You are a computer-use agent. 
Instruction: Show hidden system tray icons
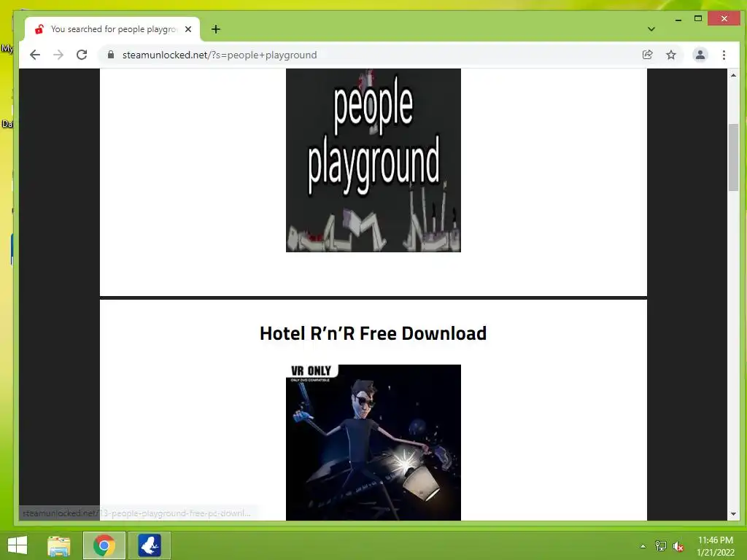click(643, 546)
